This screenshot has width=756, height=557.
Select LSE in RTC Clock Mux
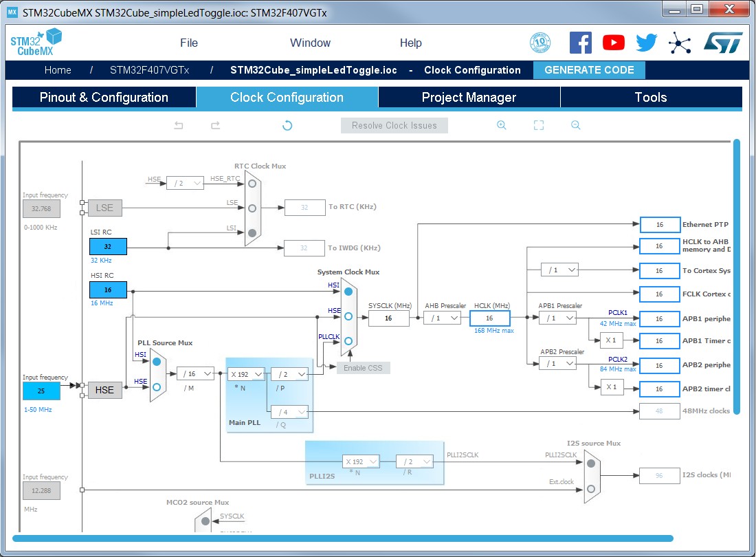pyautogui.click(x=252, y=208)
